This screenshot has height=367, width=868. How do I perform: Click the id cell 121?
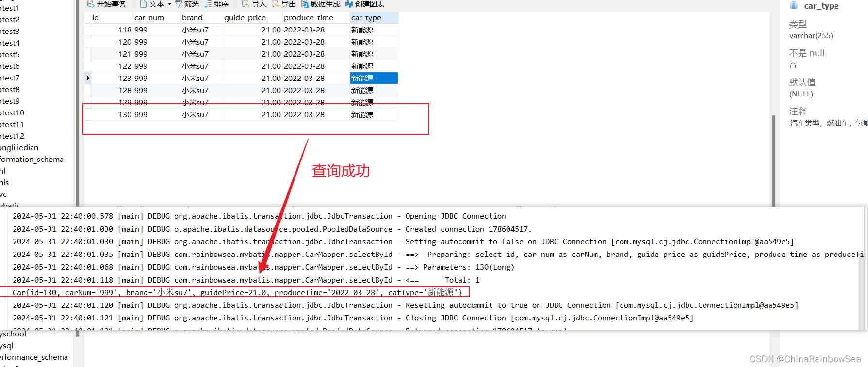point(112,54)
